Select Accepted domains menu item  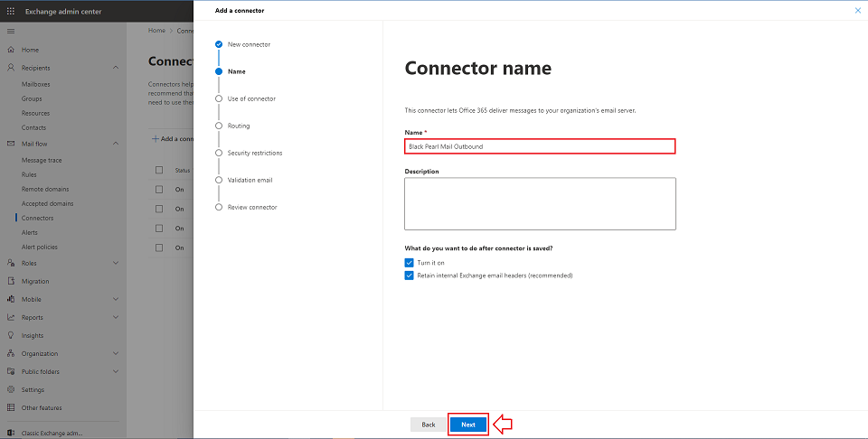pos(47,203)
